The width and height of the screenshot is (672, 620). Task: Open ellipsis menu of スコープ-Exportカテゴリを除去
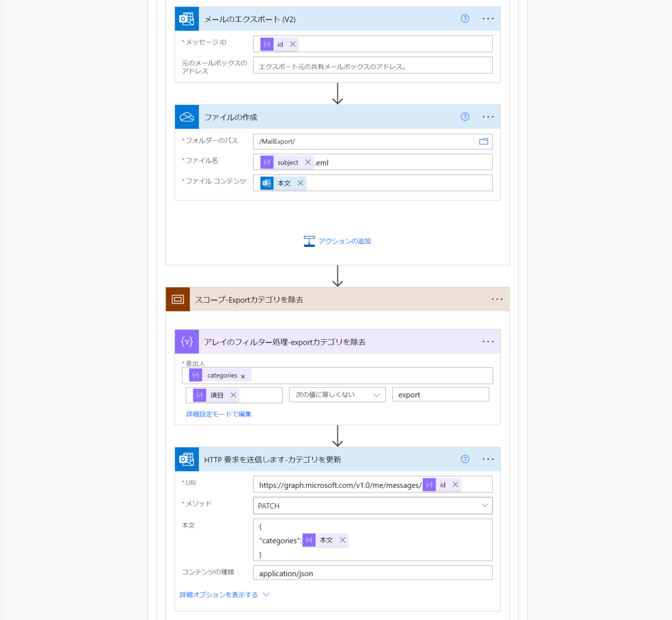pos(497,299)
